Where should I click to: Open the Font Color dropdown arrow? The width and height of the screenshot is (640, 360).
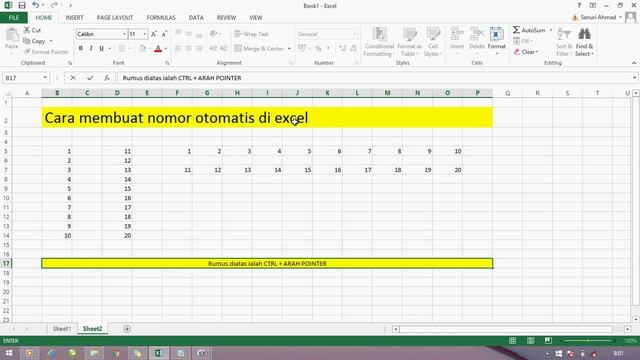[166, 49]
